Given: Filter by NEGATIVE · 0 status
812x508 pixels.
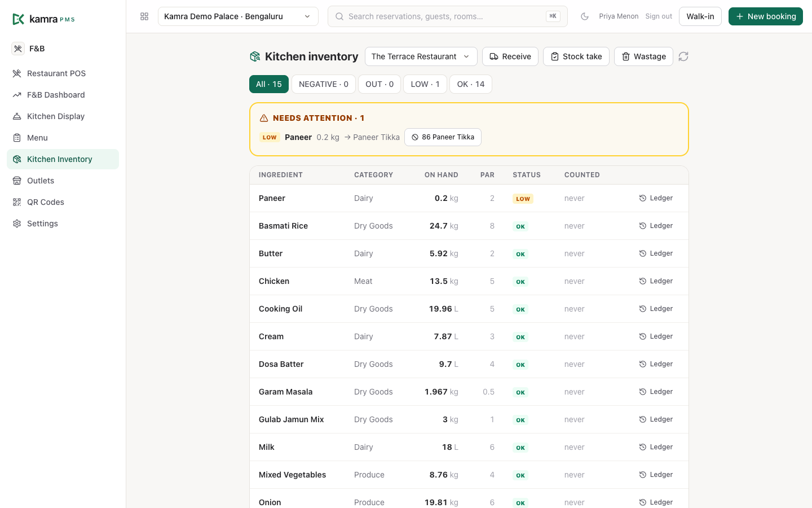Looking at the screenshot, I should click(324, 84).
